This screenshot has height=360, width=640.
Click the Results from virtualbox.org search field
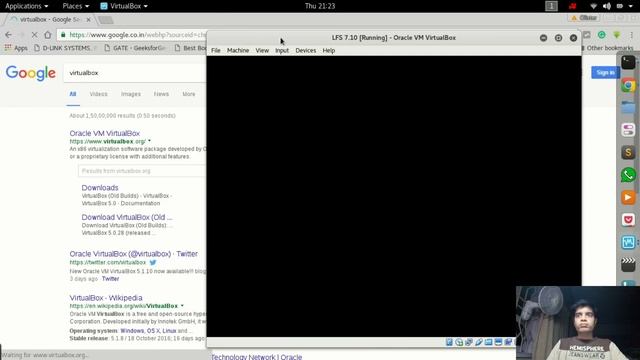[142, 171]
